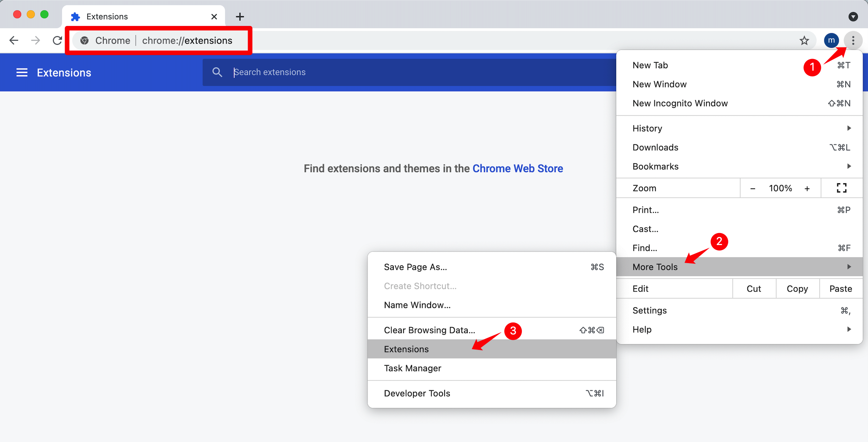The height and width of the screenshot is (442, 868).
Task: Click the Paste button in Edit row
Action: (x=841, y=289)
